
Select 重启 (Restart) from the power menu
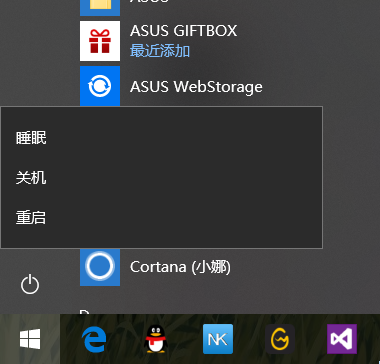[162, 217]
